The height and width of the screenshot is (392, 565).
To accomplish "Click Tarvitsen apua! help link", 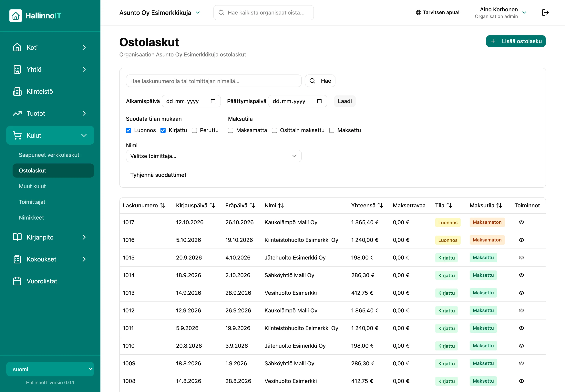I will pyautogui.click(x=438, y=13).
